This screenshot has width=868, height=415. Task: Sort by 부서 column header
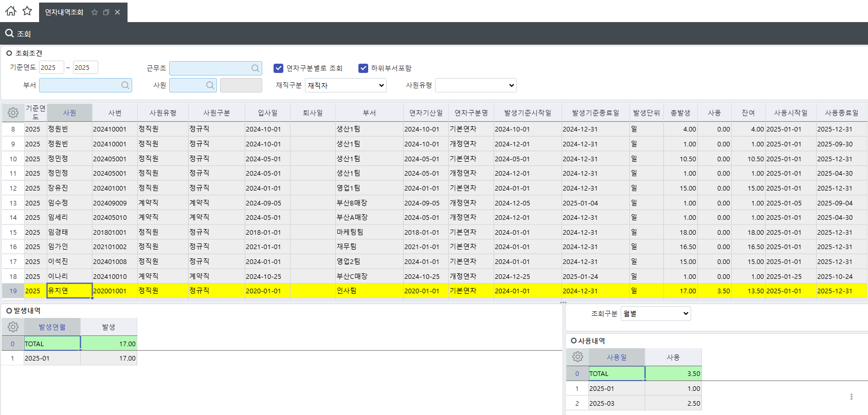click(x=369, y=112)
